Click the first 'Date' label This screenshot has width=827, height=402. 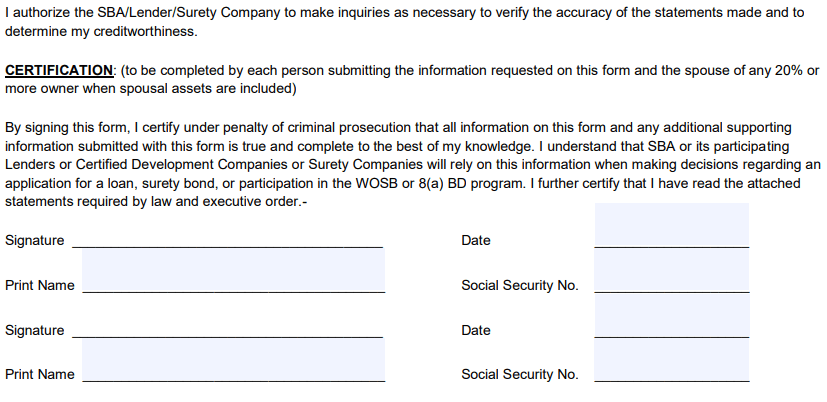click(476, 241)
